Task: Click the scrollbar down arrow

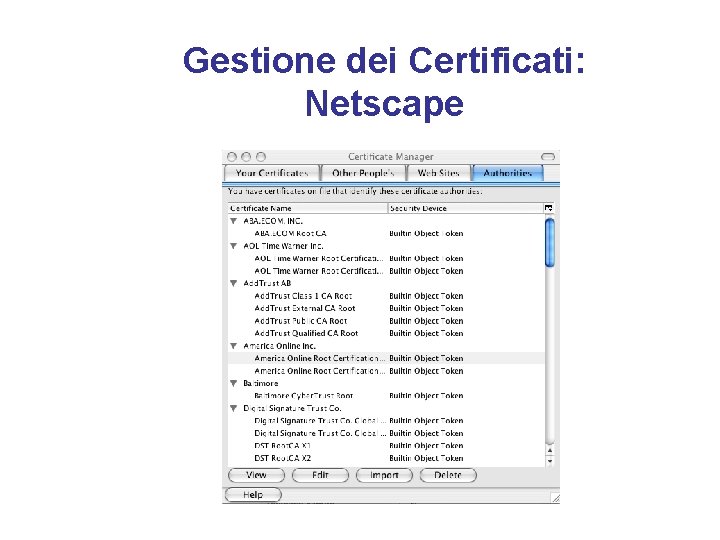Action: [x=550, y=461]
